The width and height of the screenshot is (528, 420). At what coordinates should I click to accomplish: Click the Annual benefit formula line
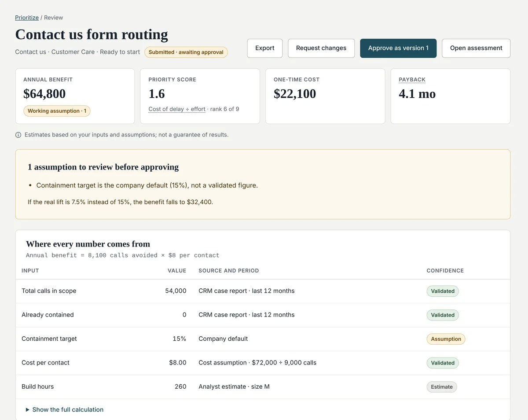[123, 255]
